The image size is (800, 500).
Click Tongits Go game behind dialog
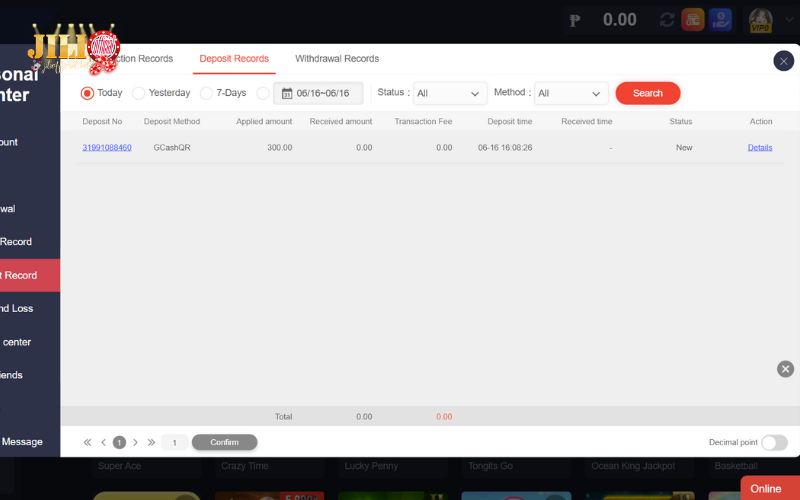(490, 466)
